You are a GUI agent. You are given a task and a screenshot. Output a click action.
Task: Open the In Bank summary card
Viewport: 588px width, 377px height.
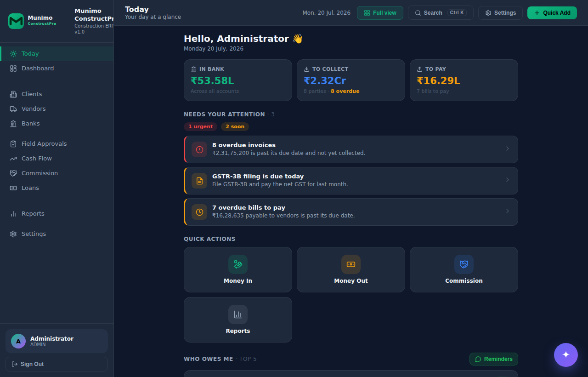coord(238,80)
